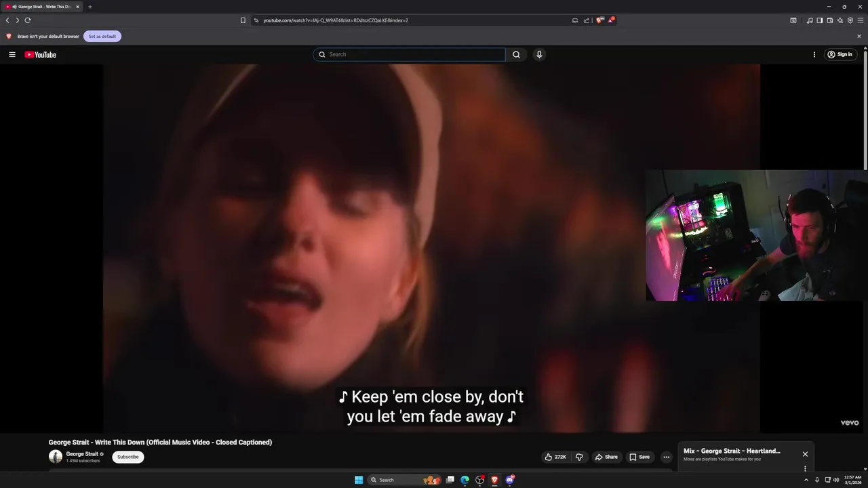This screenshot has width=868, height=488.
Task: Open Brave Shields lion icon
Action: pyautogui.click(x=599, y=20)
